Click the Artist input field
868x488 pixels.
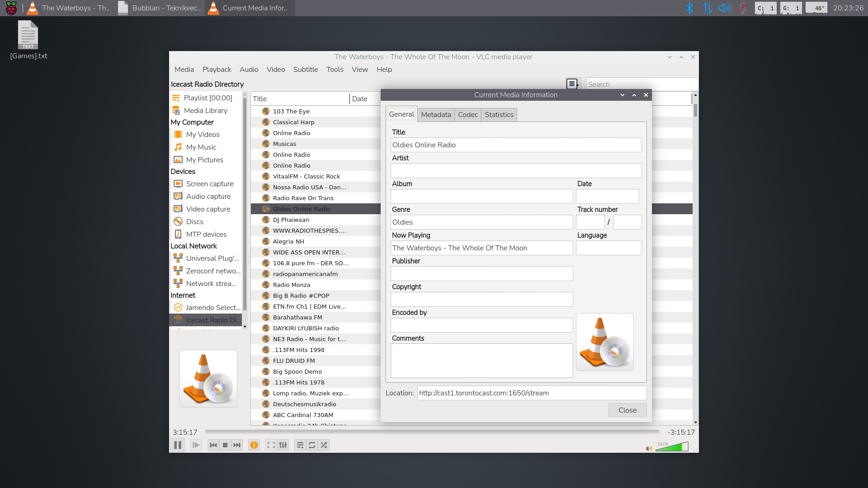tap(516, 171)
